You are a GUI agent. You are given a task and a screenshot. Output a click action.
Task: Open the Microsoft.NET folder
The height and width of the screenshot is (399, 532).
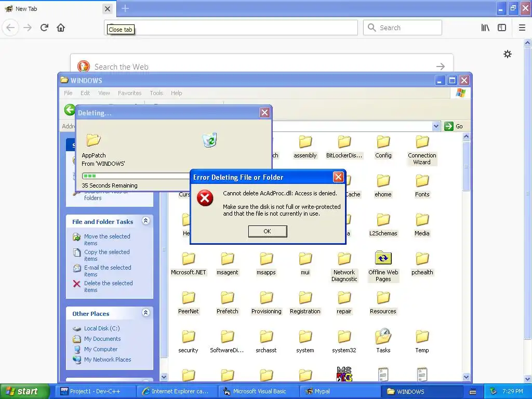(x=188, y=264)
